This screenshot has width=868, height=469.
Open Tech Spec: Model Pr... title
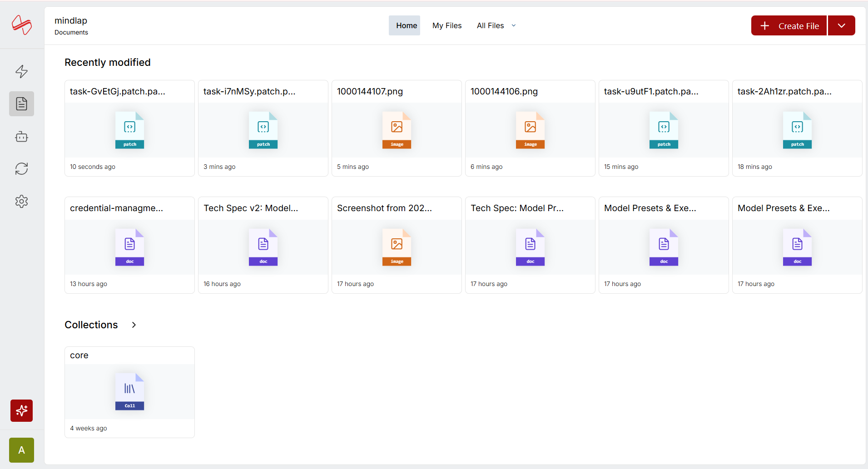click(517, 208)
